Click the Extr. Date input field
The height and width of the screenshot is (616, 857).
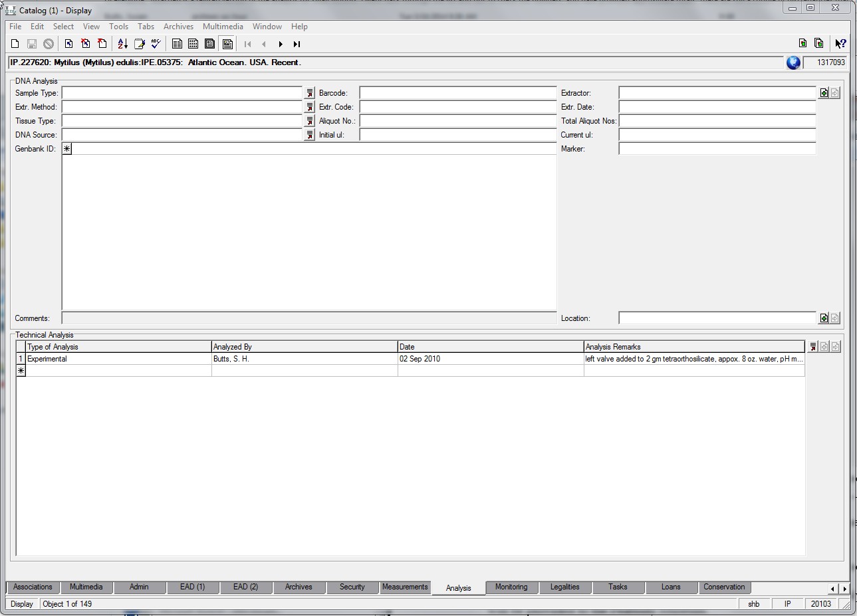(x=717, y=107)
